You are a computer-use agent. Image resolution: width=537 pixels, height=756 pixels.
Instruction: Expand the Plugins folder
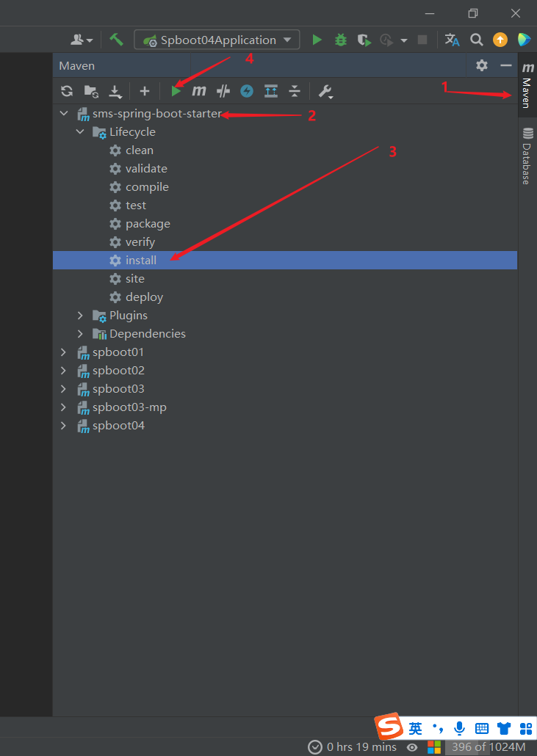coord(80,316)
